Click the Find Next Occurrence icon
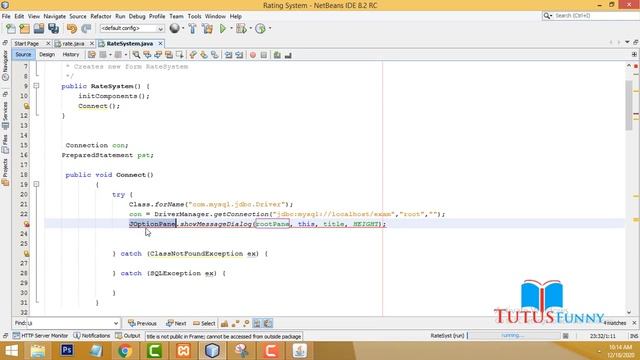The image size is (640, 360). [x=158, y=55]
